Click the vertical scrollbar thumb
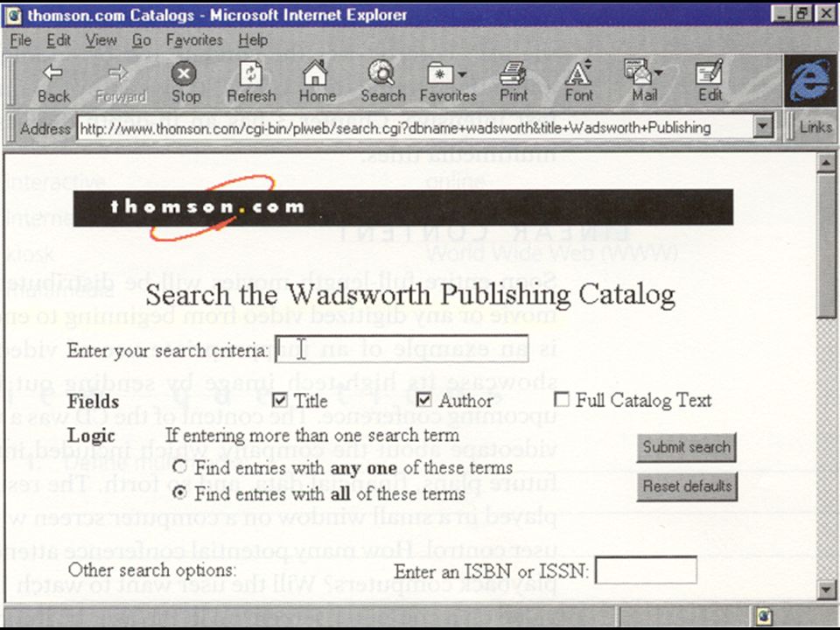The width and height of the screenshot is (840, 630). [x=827, y=245]
